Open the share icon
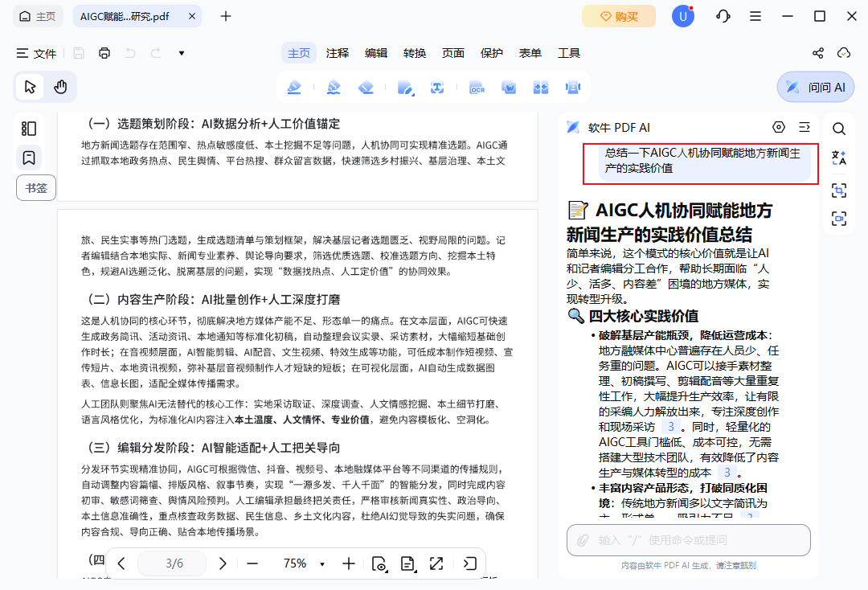Screen dimensions: 868x590 [x=817, y=53]
